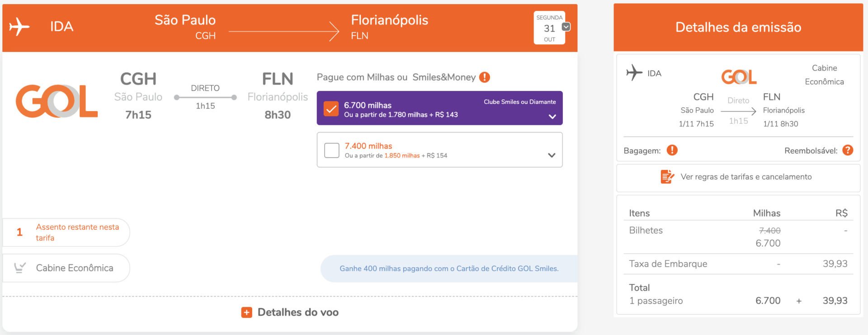Click the GOL Smiles credit card promo banner
This screenshot has width=868, height=335.
(x=449, y=269)
